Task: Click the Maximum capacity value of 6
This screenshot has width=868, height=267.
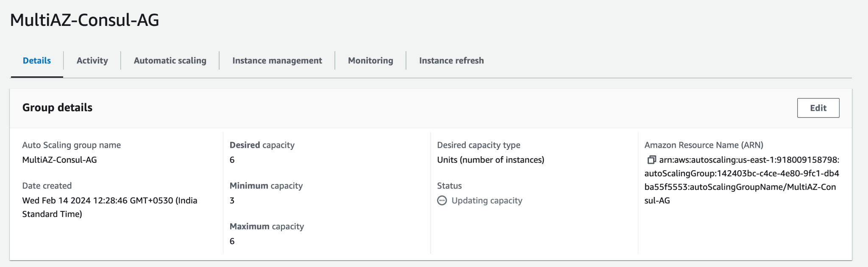Action: [x=232, y=242]
